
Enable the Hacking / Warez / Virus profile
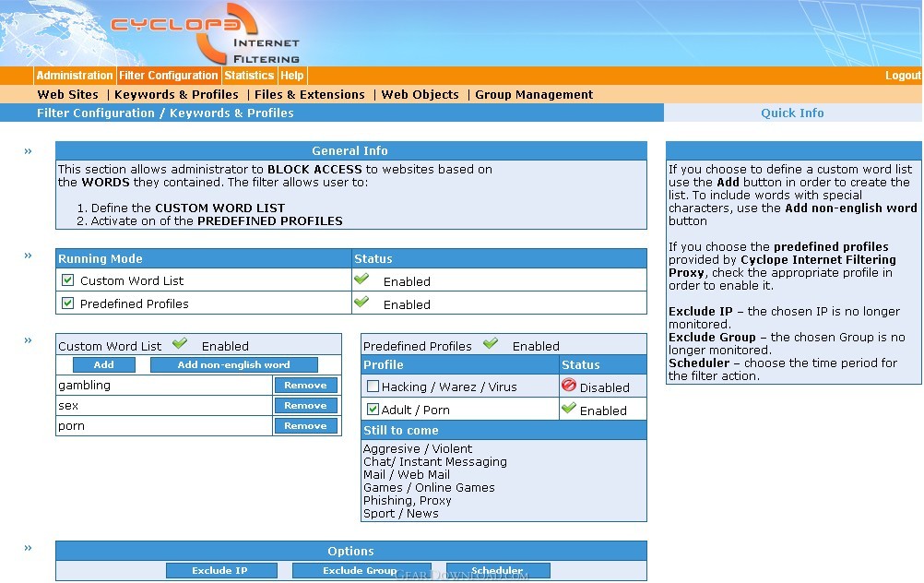(x=373, y=387)
